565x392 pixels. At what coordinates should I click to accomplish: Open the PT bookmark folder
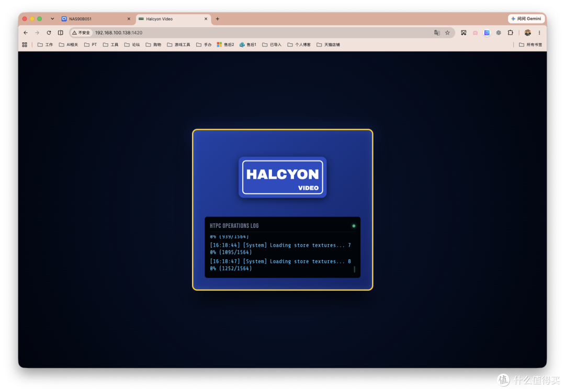(x=91, y=44)
